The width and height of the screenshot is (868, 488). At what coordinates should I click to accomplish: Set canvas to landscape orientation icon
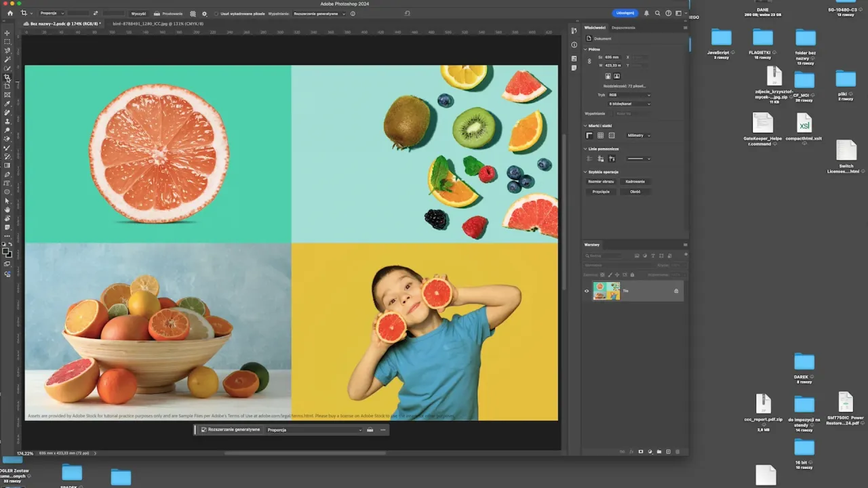[x=616, y=76]
